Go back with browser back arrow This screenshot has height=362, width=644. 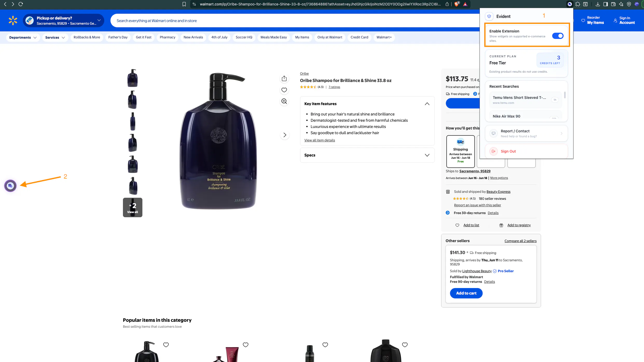point(5,4)
